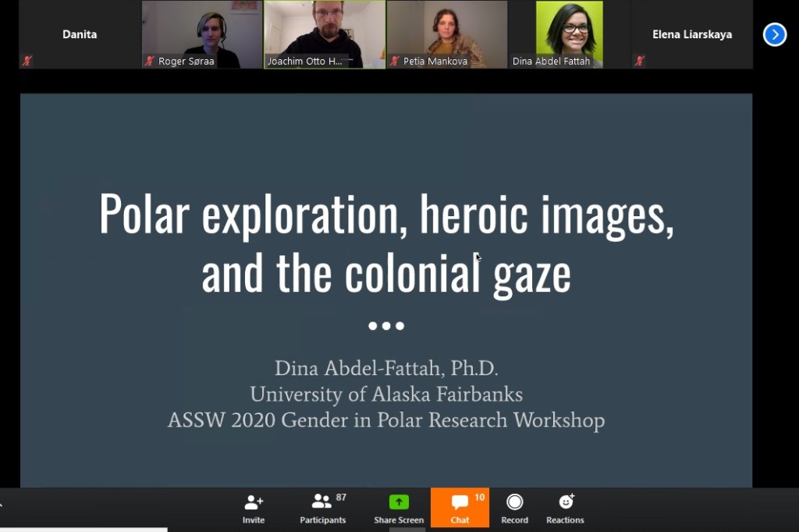Select Elena Liarskaya's video tile
Image resolution: width=799 pixels, height=532 pixels.
[692, 34]
